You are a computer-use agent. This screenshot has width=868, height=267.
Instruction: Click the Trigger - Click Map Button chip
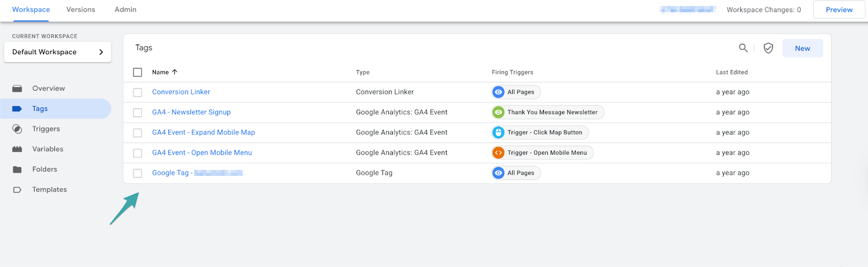coord(540,132)
